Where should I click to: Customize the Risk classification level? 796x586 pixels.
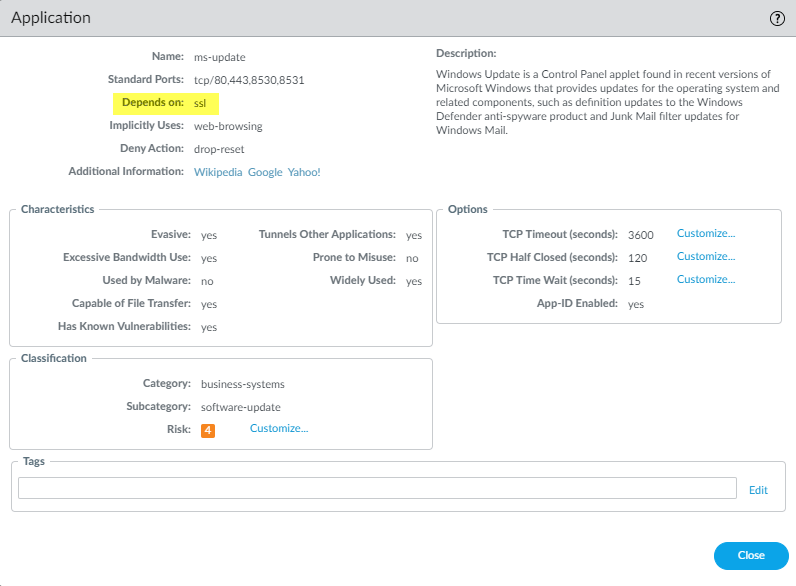point(279,429)
